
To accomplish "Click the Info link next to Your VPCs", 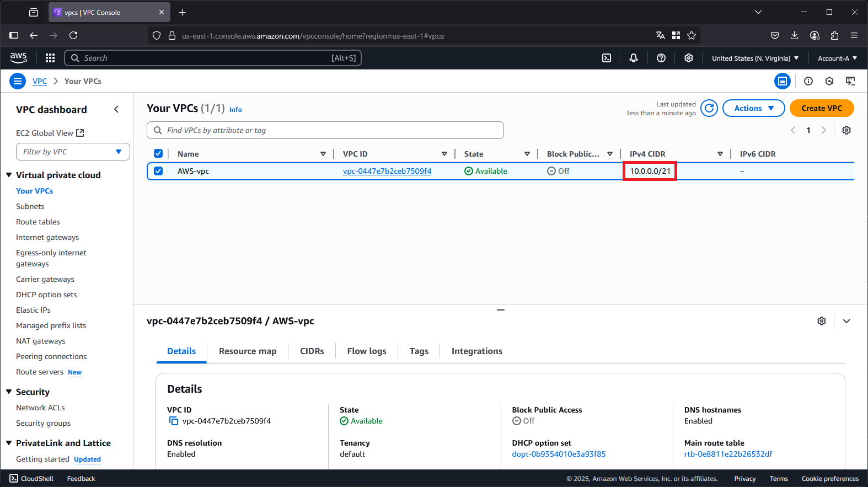I will (235, 110).
